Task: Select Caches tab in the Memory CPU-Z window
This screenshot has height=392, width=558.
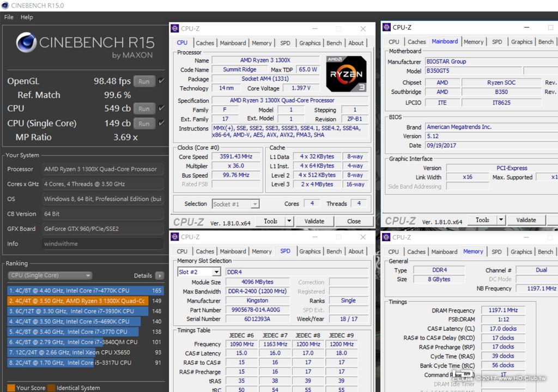Action: (416, 252)
